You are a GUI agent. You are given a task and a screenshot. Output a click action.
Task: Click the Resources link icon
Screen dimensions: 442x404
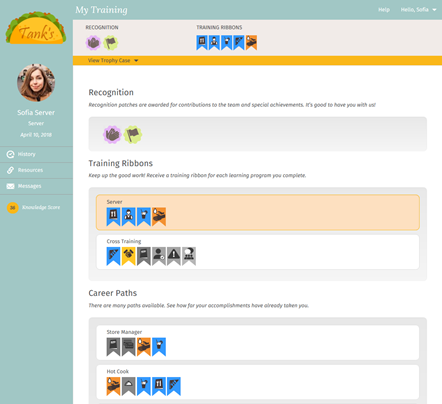11,170
